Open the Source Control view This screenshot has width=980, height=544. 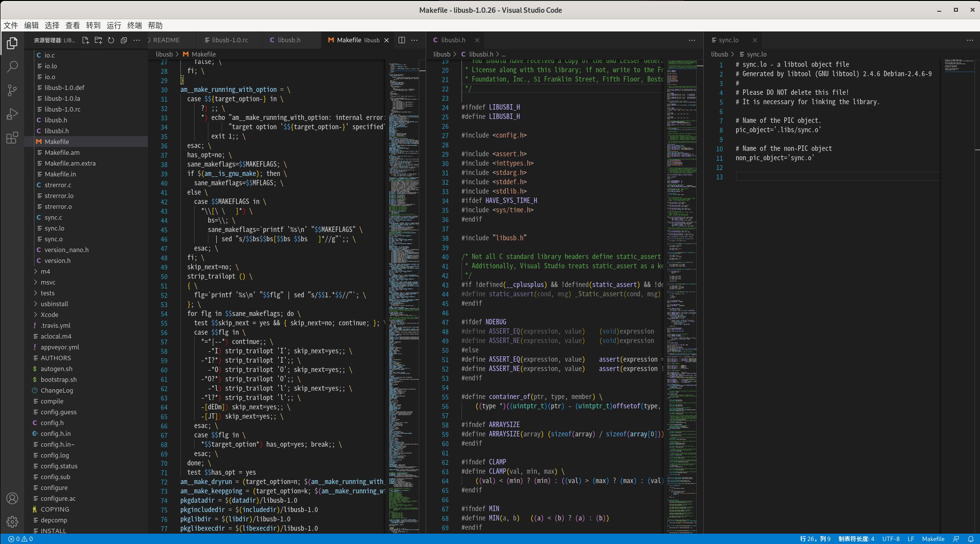tap(12, 90)
